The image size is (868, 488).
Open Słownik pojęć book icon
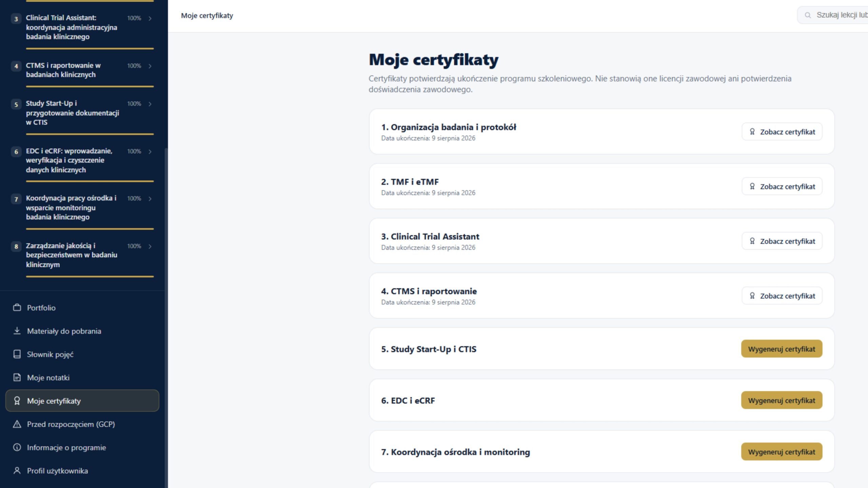click(17, 354)
